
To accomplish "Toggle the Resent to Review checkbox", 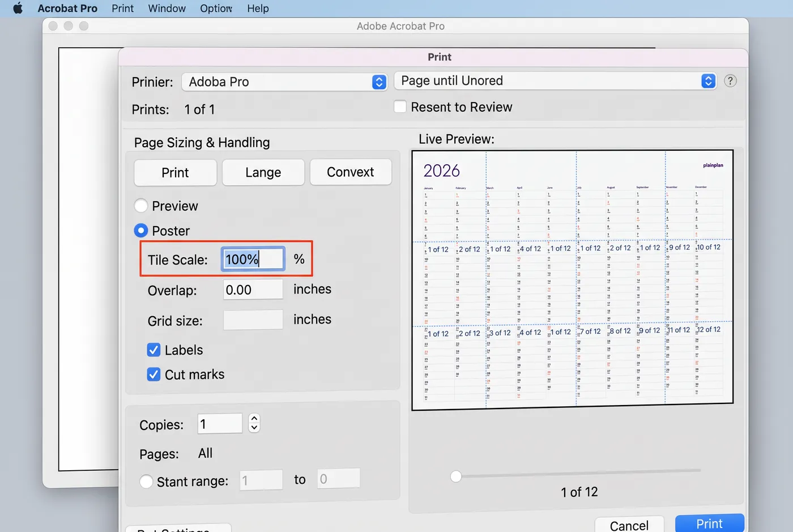I will [x=400, y=107].
